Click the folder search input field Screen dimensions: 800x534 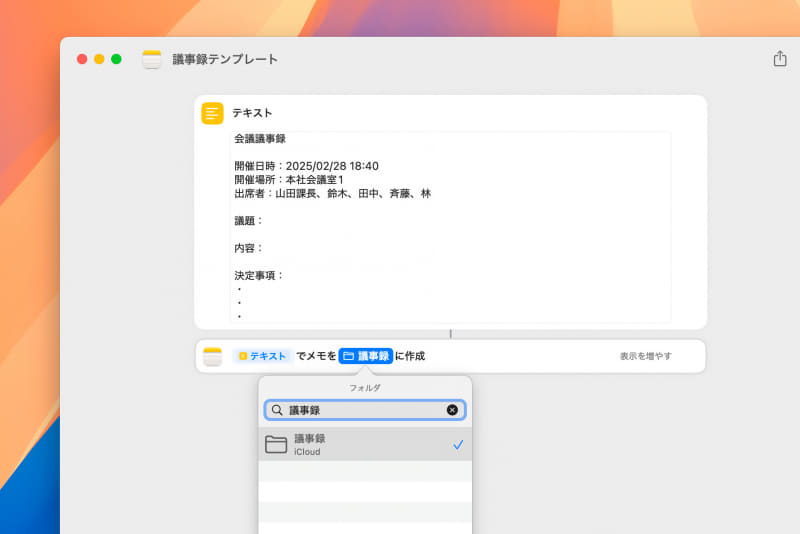[x=365, y=410]
